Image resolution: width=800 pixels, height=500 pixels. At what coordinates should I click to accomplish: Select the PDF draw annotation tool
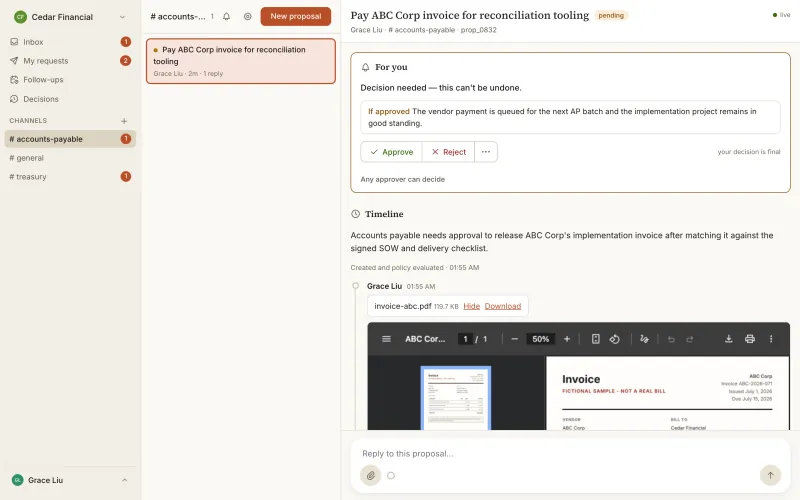point(644,339)
